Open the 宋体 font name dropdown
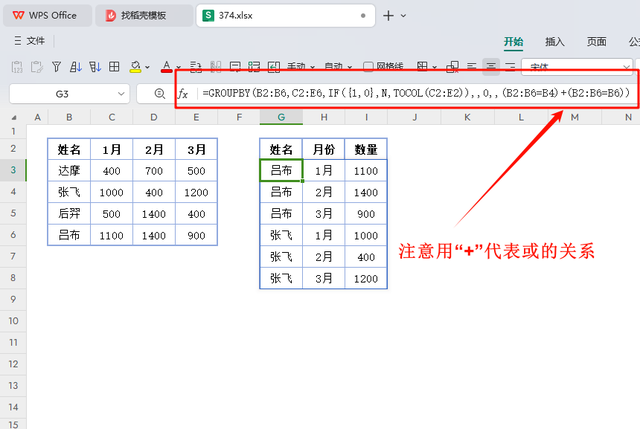The image size is (640, 429). pos(626,67)
